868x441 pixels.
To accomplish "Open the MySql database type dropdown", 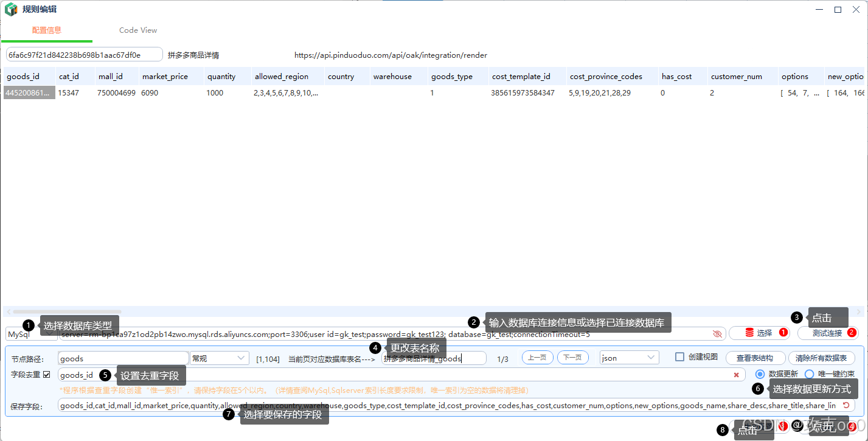I will [31, 334].
